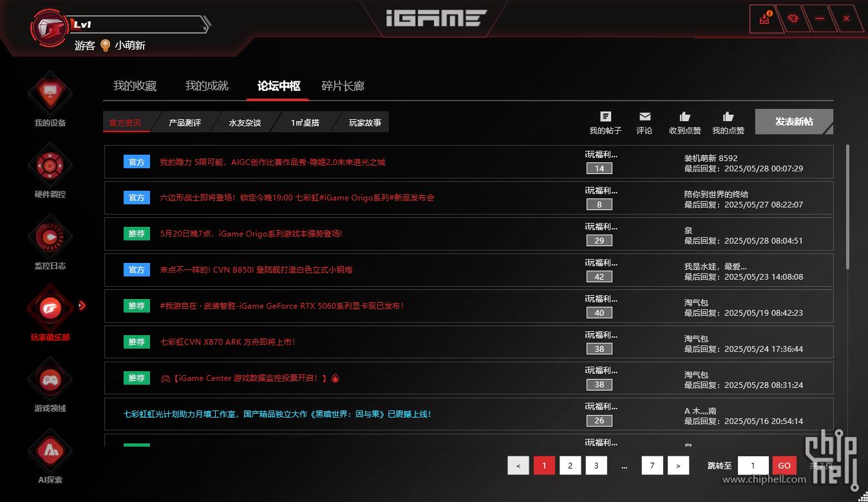Go to next page arrow
The height and width of the screenshot is (502, 868).
pos(678,465)
